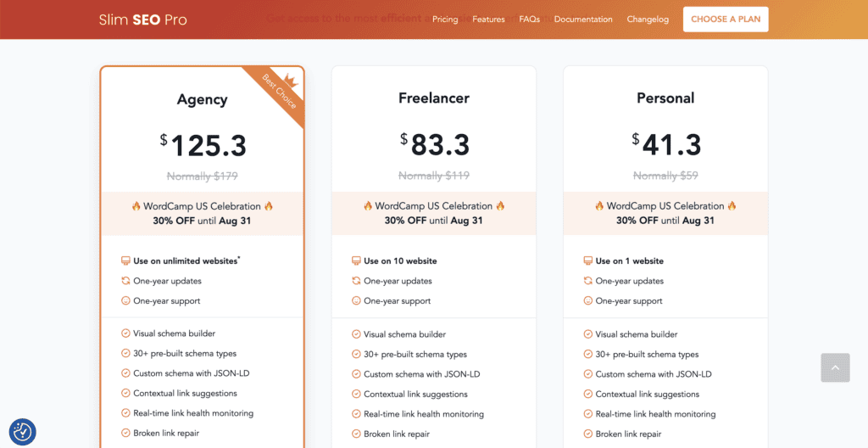This screenshot has width=868, height=448.
Task: Click the $83.3 Freelancer price
Action: (435, 145)
